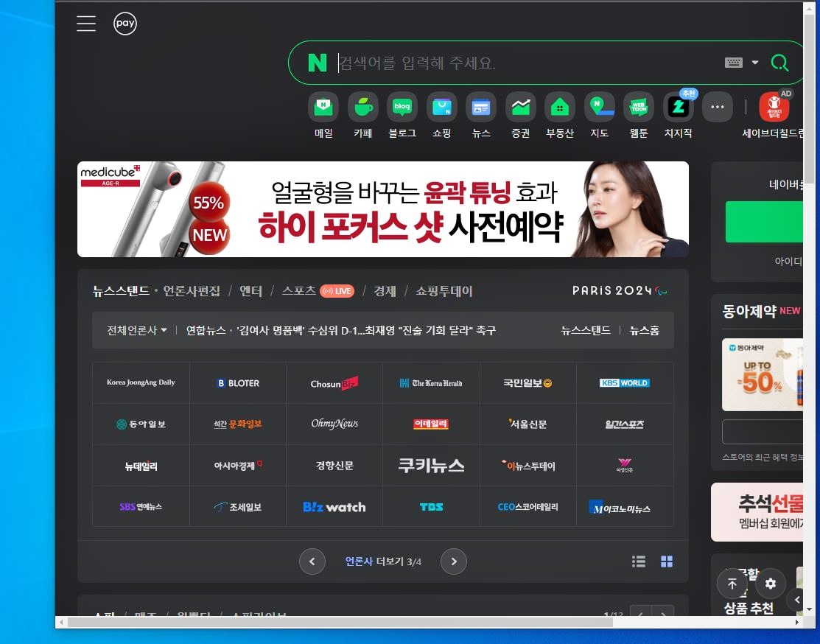The image size is (820, 644).
Task: Open The Korea Herald publisher logo
Action: (x=432, y=383)
